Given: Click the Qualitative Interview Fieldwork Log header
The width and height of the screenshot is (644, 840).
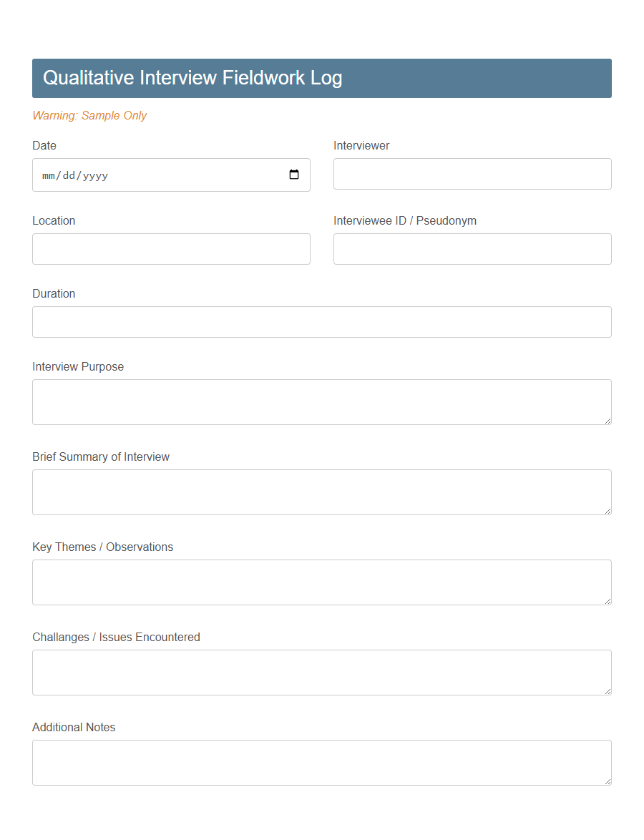Looking at the screenshot, I should coord(192,78).
